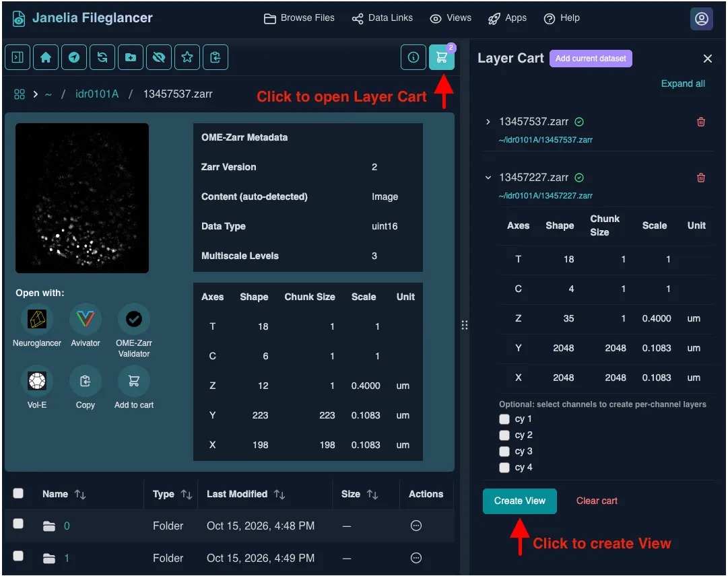Click the 13457537.zarr breadcrumb text
This screenshot has width=728, height=576.
coord(178,94)
